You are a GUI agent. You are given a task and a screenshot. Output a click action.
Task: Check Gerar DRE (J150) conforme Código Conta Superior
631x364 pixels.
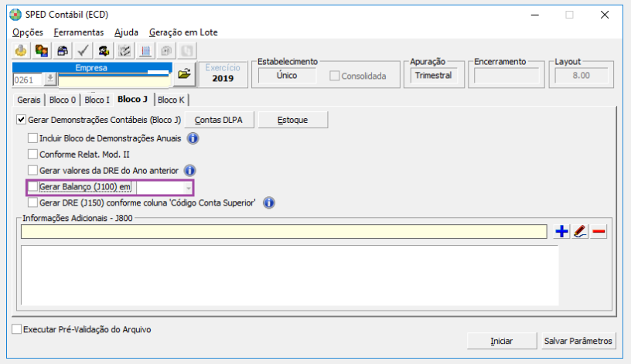[x=32, y=202]
